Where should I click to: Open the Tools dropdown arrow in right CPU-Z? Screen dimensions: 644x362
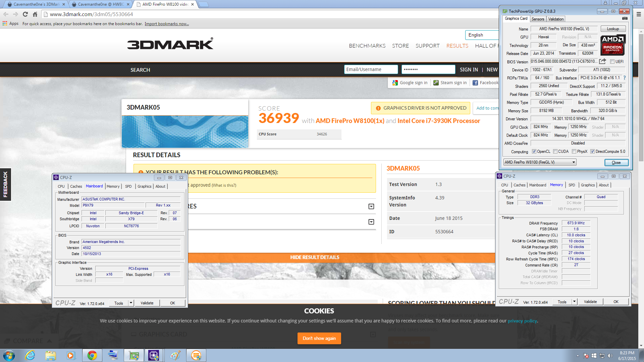(x=574, y=302)
